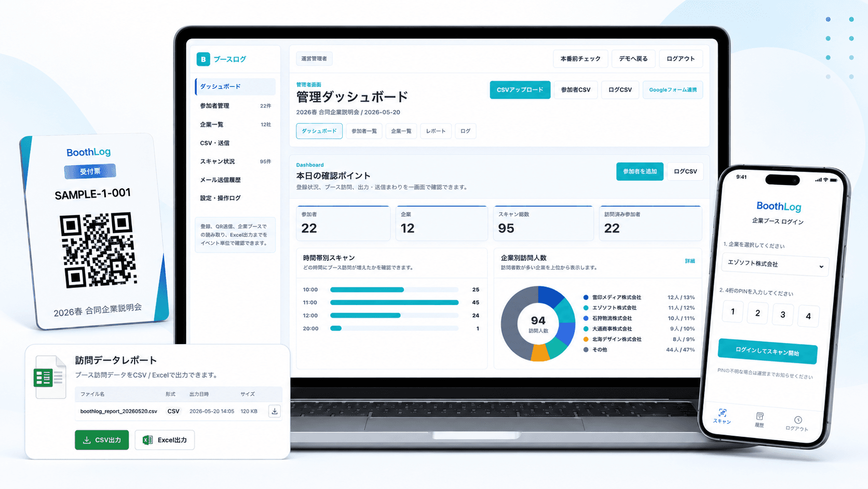868x489 pixels.
Task: Click the spreadsheet file icon in report card
Action: point(50,377)
